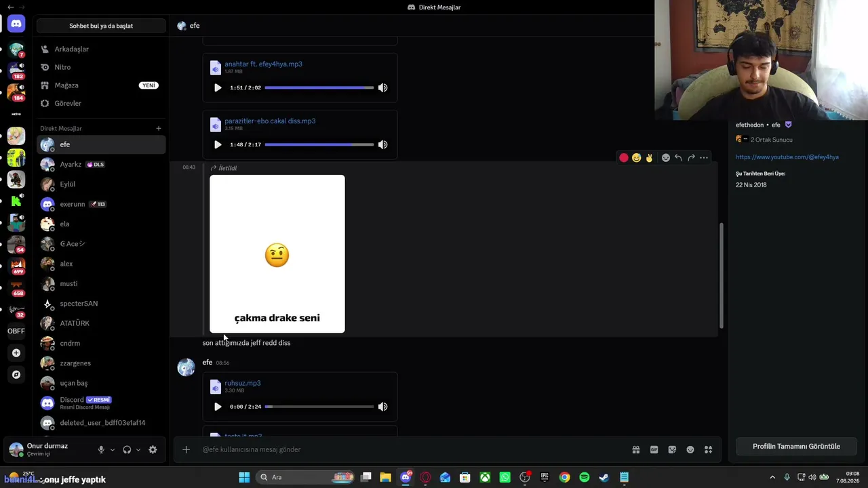Deafen with the headphone icon
Viewport: 868px width, 488px height.
tap(127, 449)
